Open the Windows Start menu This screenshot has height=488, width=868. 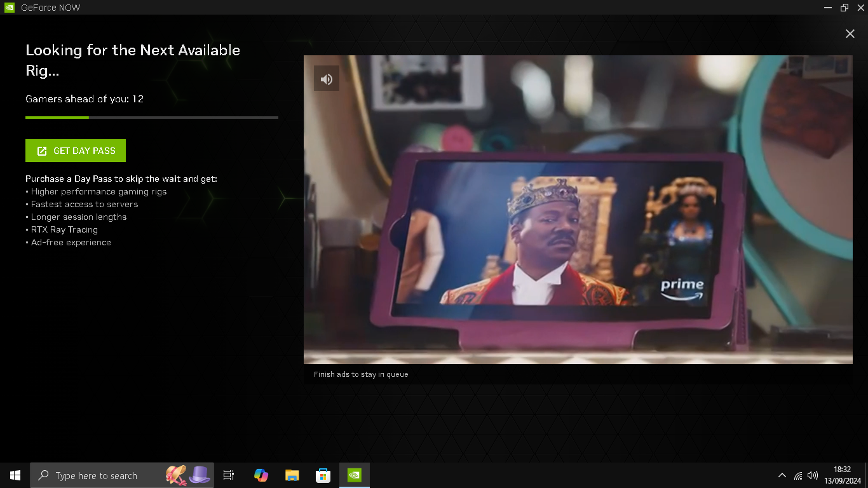click(x=15, y=475)
